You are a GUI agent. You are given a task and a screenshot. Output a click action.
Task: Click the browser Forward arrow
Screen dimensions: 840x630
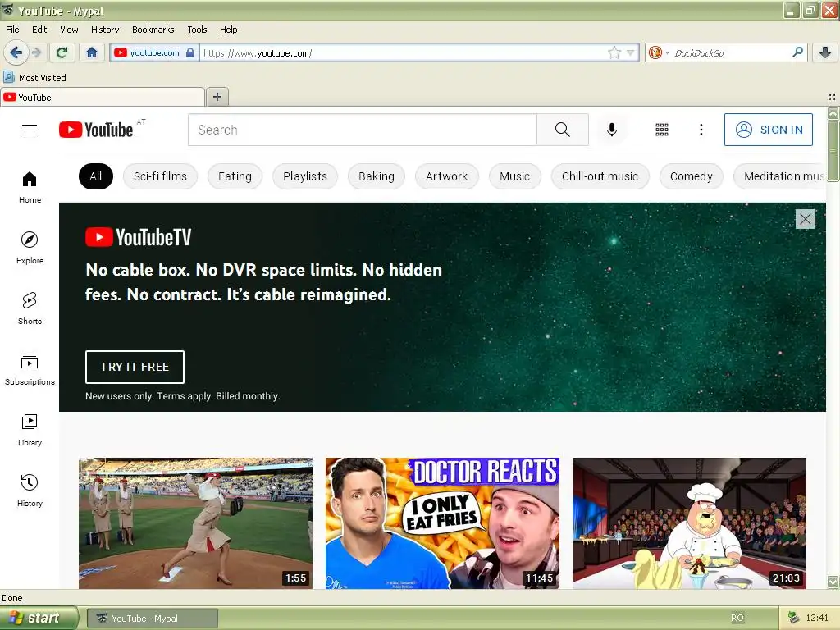click(x=36, y=52)
